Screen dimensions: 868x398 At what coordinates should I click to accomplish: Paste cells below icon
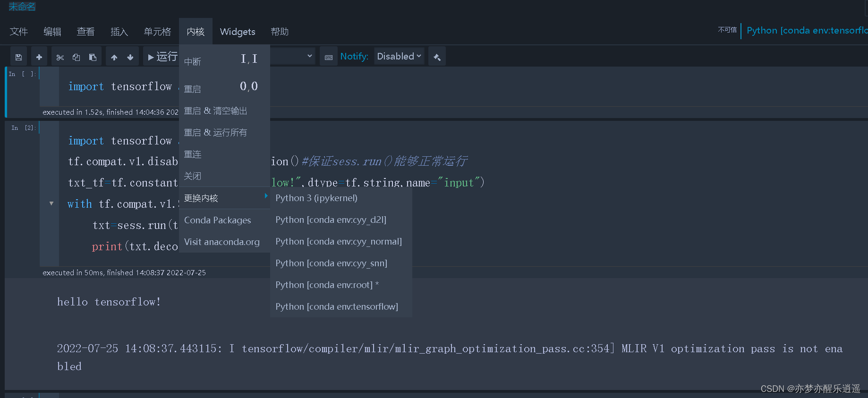coord(93,57)
